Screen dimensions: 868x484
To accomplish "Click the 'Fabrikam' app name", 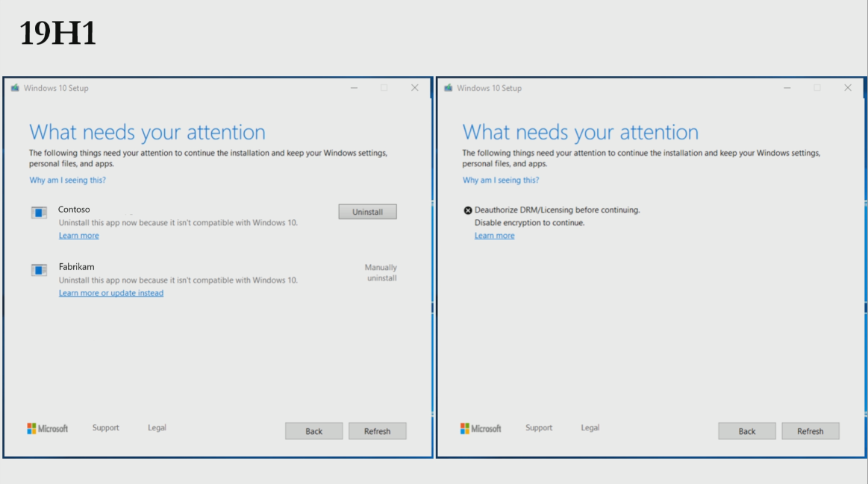I will 76,267.
